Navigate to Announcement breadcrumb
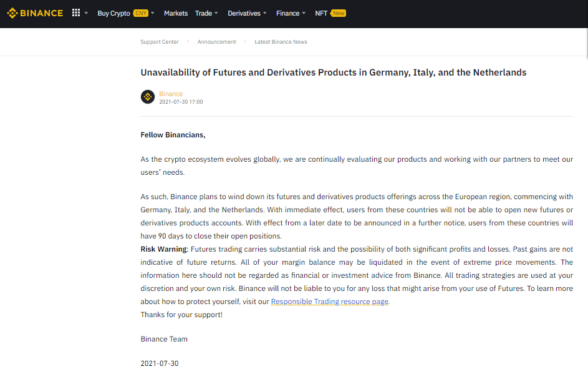Image resolution: width=588 pixels, height=374 pixels. 217,42
